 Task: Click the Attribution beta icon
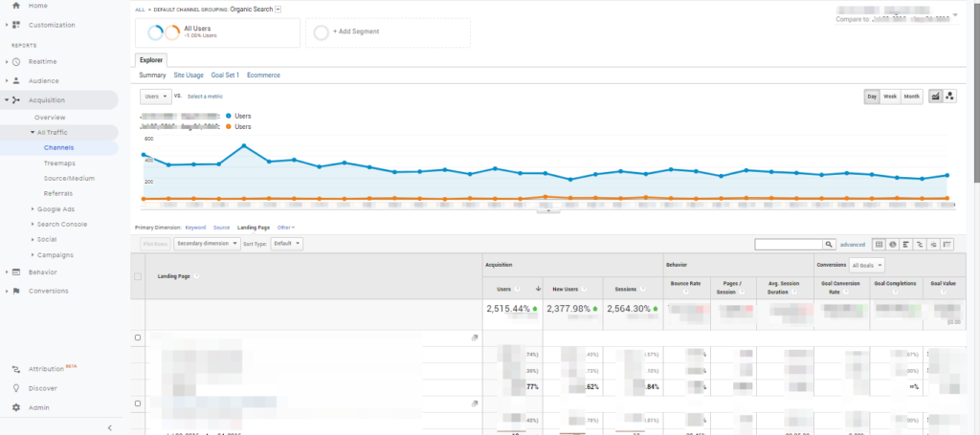(16, 369)
